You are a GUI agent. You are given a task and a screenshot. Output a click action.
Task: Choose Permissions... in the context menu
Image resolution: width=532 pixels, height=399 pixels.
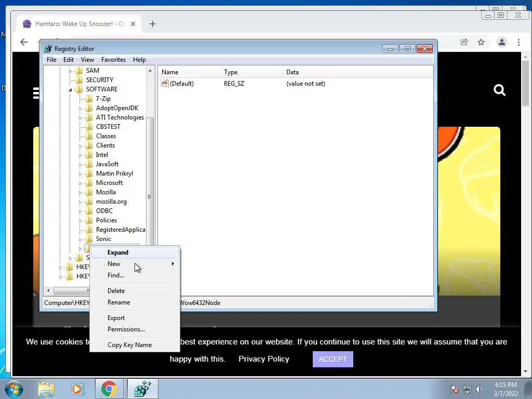135,329
